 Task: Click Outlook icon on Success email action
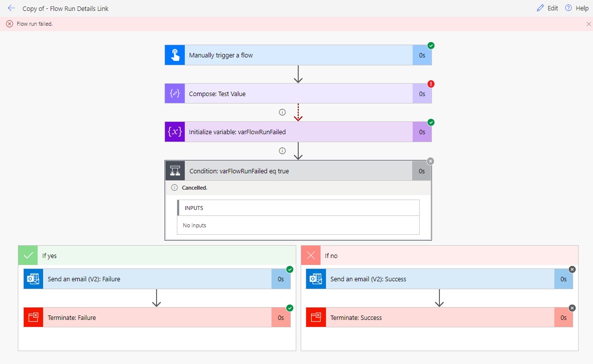(x=316, y=279)
